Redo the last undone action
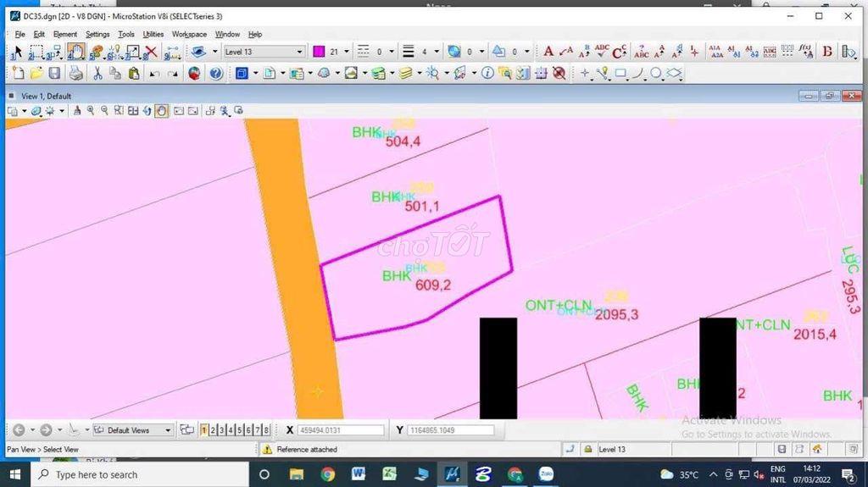The width and height of the screenshot is (868, 487). point(173,74)
